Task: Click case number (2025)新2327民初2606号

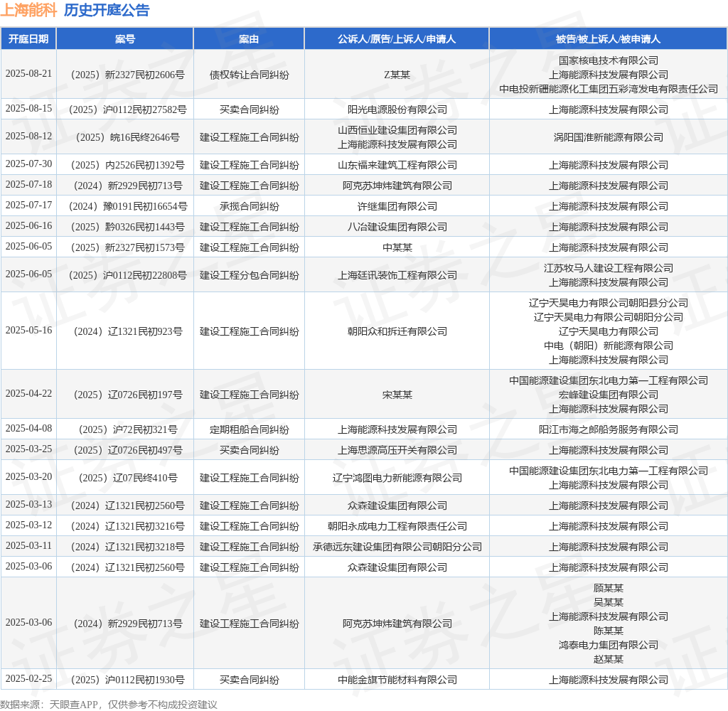Action: pos(125,75)
